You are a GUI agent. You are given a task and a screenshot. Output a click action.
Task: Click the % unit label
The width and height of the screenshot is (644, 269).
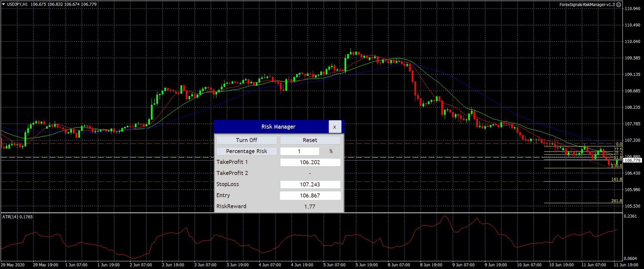tap(331, 151)
